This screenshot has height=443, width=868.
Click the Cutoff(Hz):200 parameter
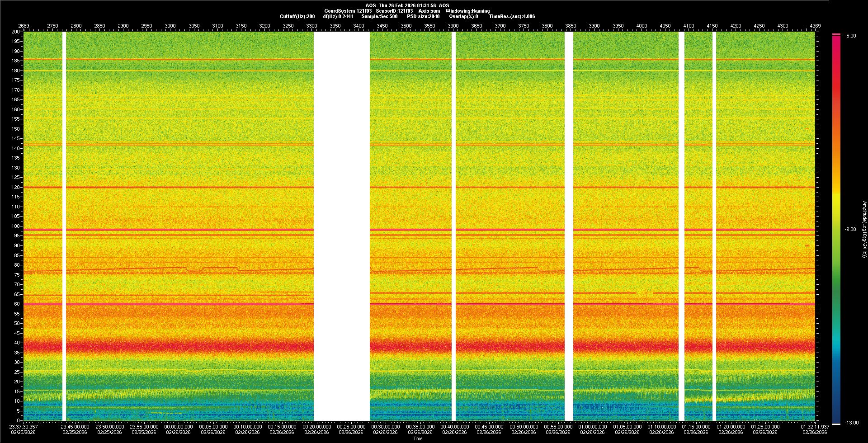point(297,16)
